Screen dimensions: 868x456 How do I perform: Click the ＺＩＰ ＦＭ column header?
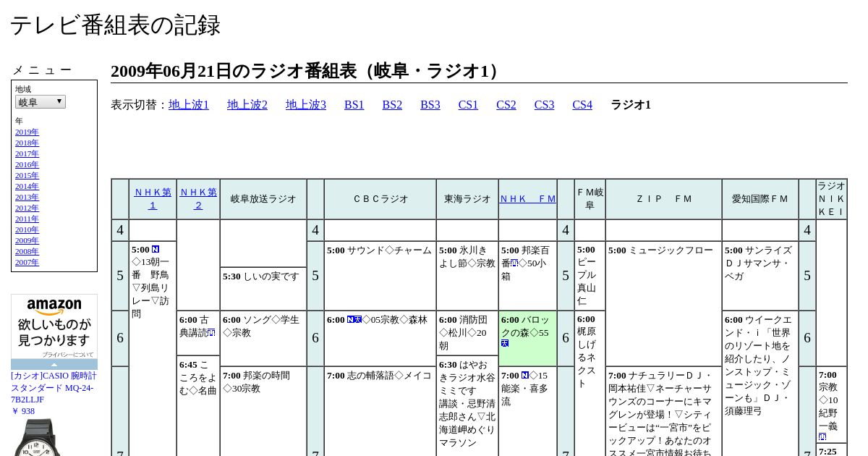(x=663, y=199)
